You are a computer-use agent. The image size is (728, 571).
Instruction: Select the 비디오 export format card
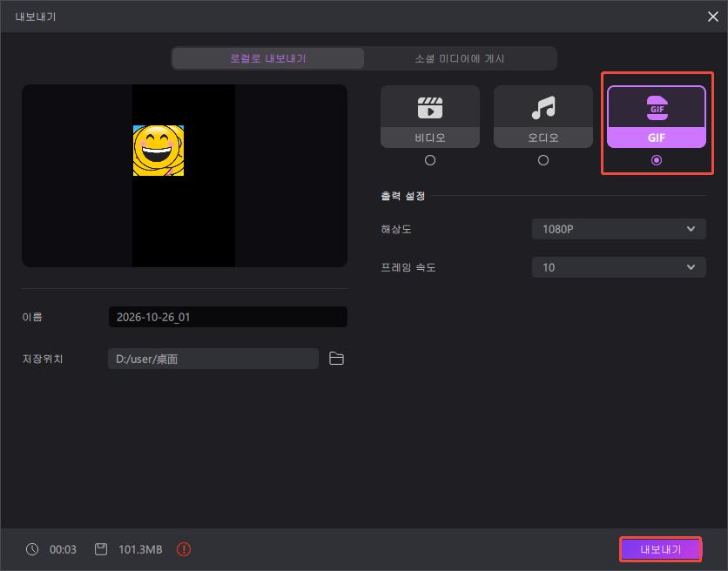[x=430, y=117]
